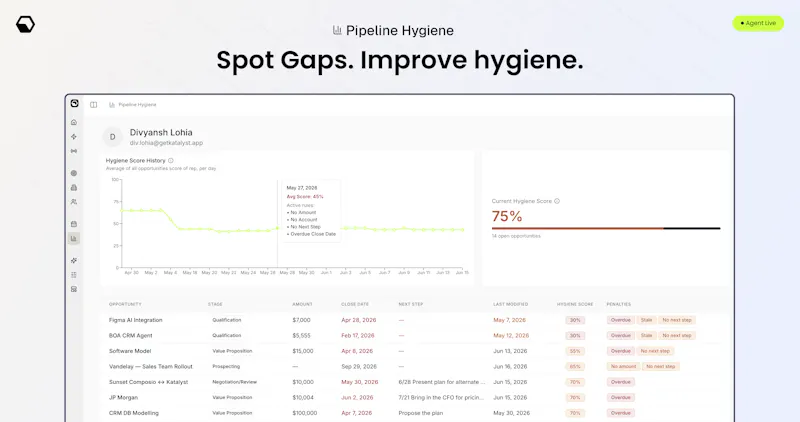The image size is (800, 422).
Task: Click the sparkle icon below Home in sidebar
Action: point(74,137)
